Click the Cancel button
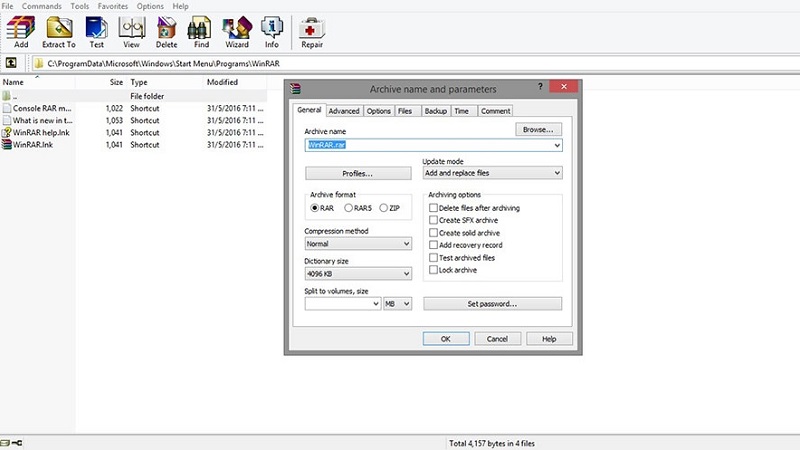The width and height of the screenshot is (800, 450). [x=497, y=339]
